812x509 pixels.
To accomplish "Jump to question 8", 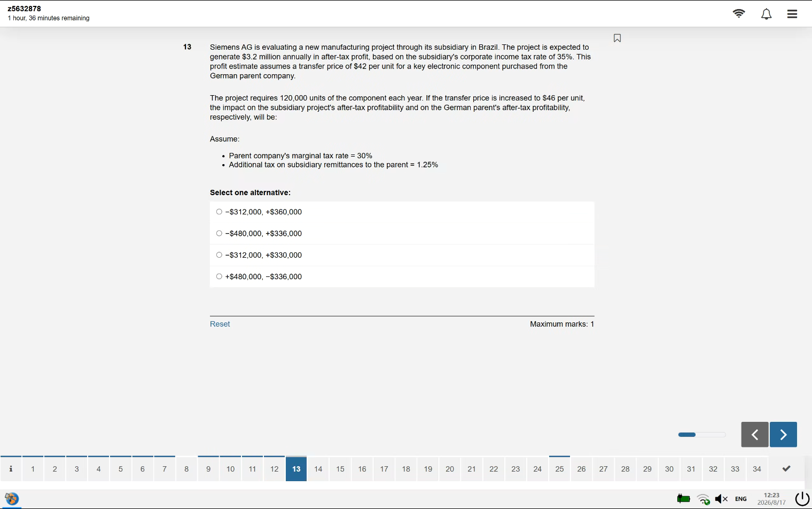I will [186, 469].
